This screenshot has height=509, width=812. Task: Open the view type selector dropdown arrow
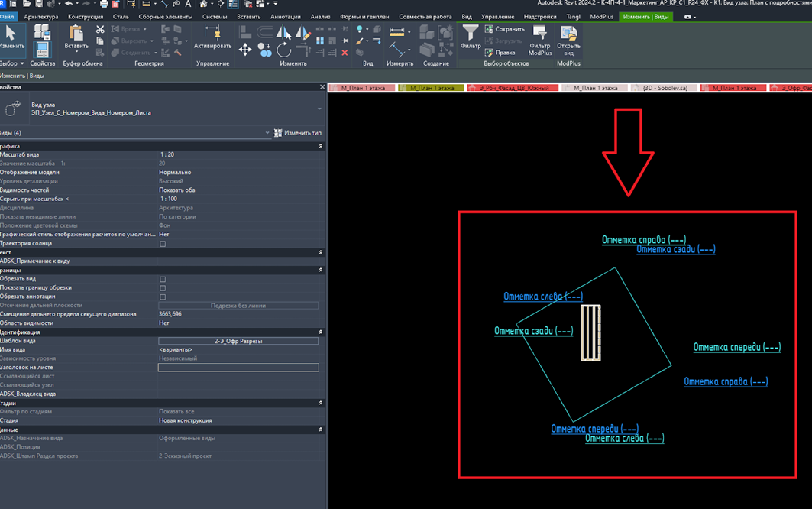319,109
